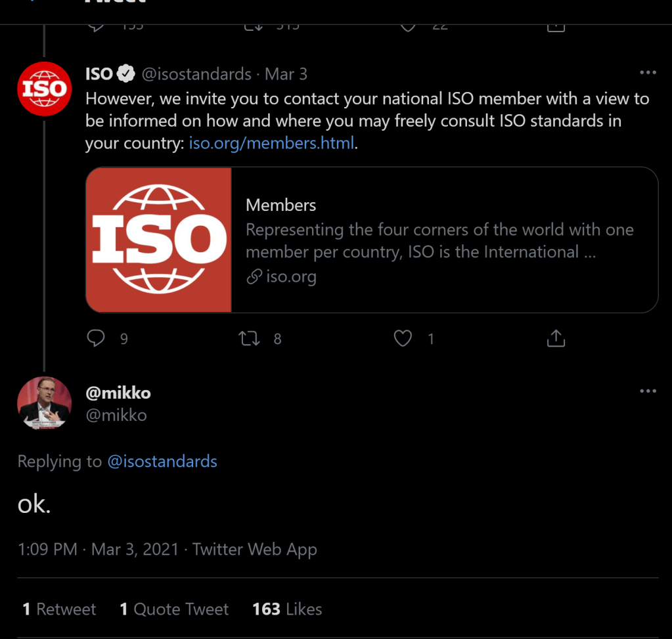View the 1 Retweet list
Screen dimensions: 672x639
click(x=59, y=609)
